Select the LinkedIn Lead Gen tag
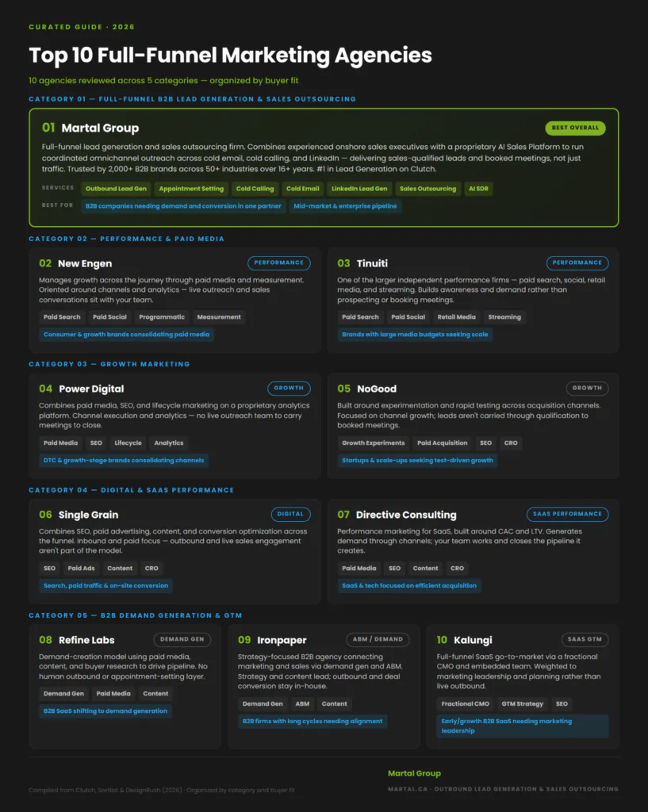The height and width of the screenshot is (812, 648). tap(359, 189)
